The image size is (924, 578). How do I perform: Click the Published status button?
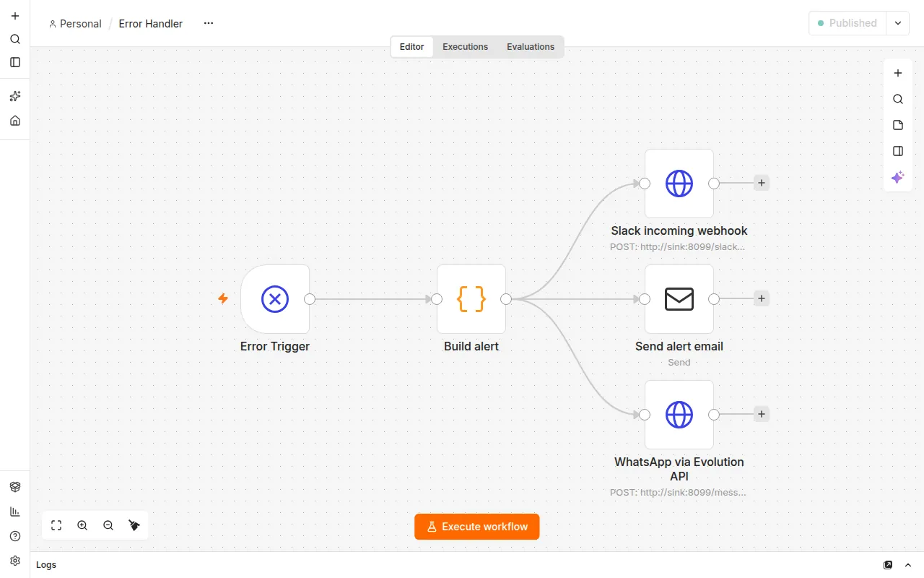[x=847, y=23]
